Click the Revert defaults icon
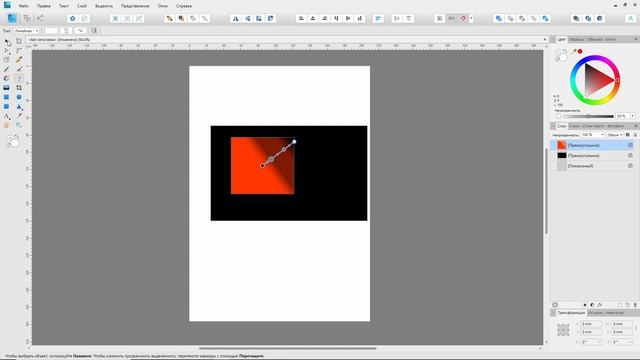The height and width of the screenshot is (360, 640). [x=84, y=18]
